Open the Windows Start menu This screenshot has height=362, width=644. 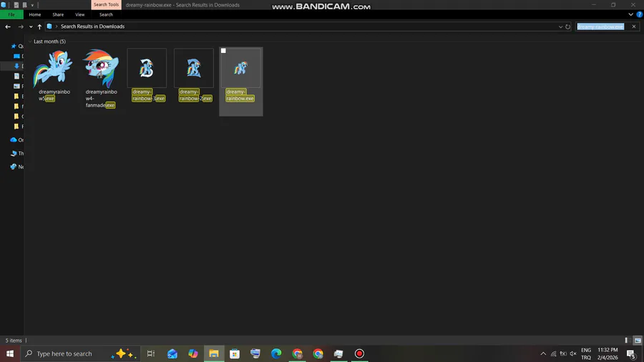point(10,353)
